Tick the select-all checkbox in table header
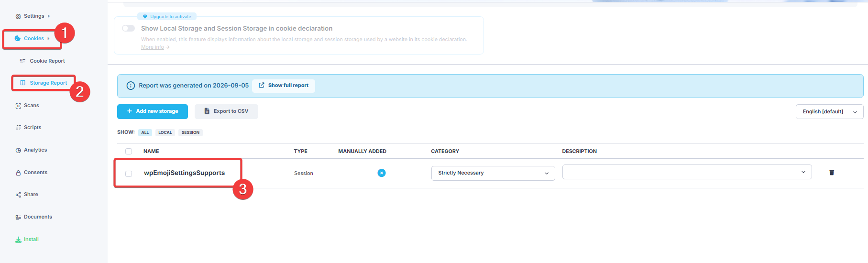Viewport: 868px width, 263px height. coord(129,151)
